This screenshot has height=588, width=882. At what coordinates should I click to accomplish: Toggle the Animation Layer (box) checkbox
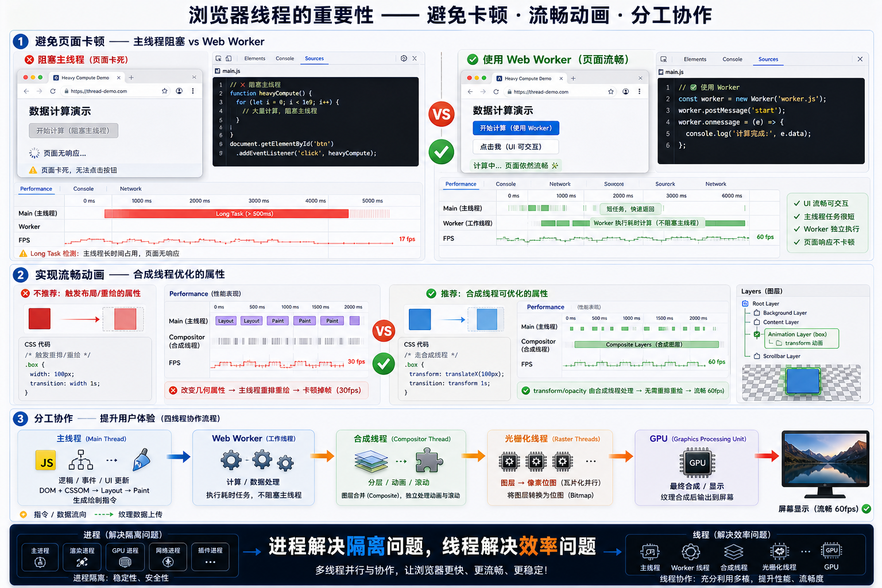point(757,334)
